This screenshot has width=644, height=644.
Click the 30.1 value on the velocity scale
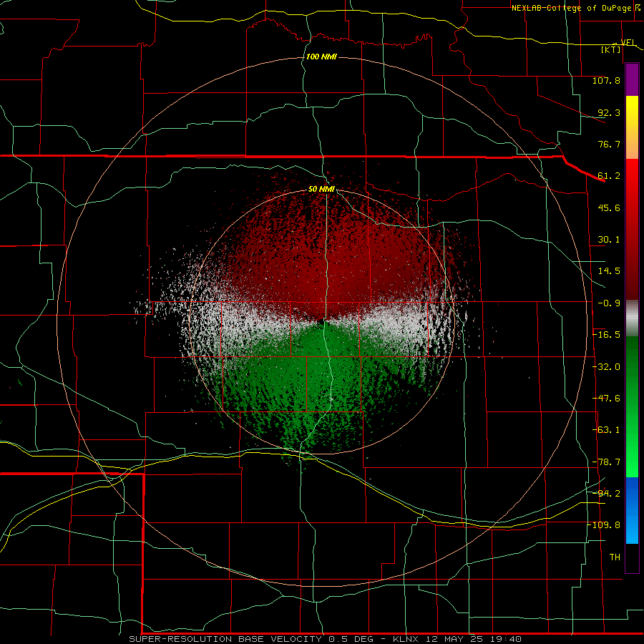(x=609, y=240)
